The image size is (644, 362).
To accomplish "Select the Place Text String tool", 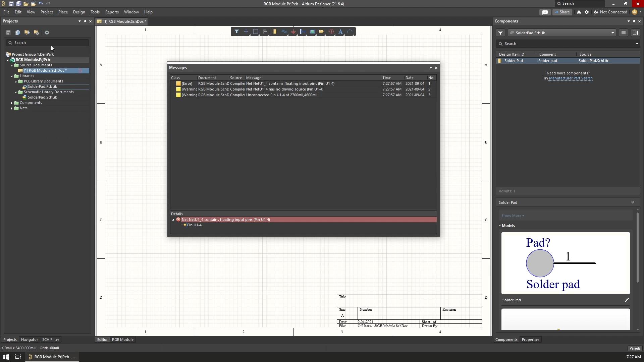I will click(x=340, y=32).
